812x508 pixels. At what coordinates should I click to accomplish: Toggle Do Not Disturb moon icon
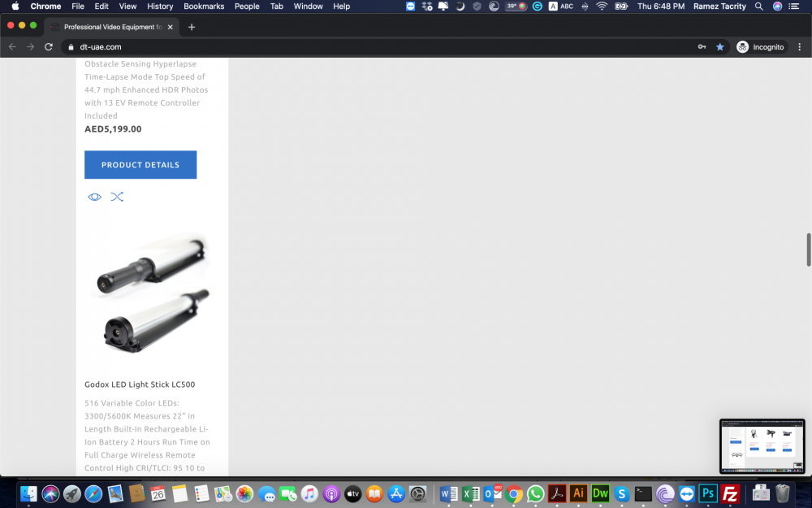point(460,7)
